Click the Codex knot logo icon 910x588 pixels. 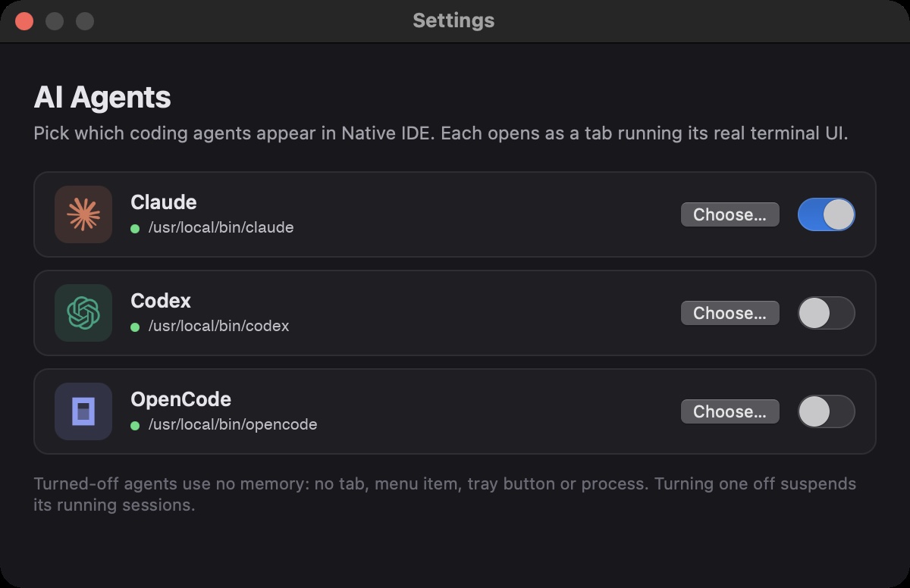[83, 313]
